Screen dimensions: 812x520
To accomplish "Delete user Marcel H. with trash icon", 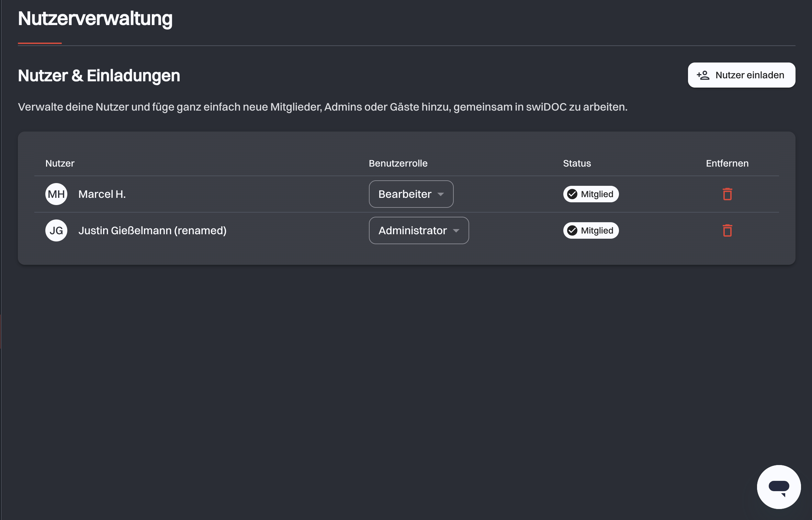I will 727,194.
